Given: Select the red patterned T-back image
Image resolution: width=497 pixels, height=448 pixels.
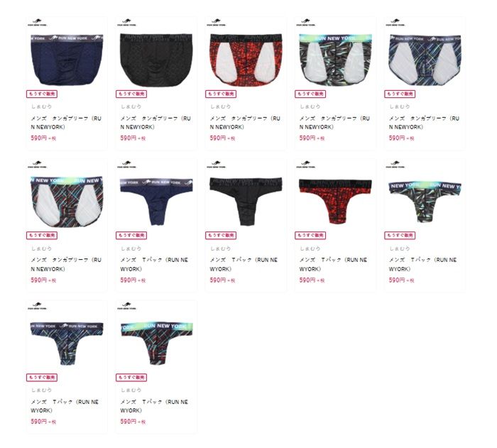Looking at the screenshot, I should click(335, 201).
